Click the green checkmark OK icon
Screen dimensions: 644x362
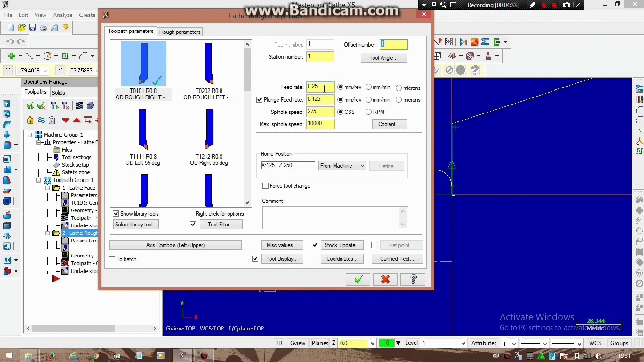(x=358, y=280)
